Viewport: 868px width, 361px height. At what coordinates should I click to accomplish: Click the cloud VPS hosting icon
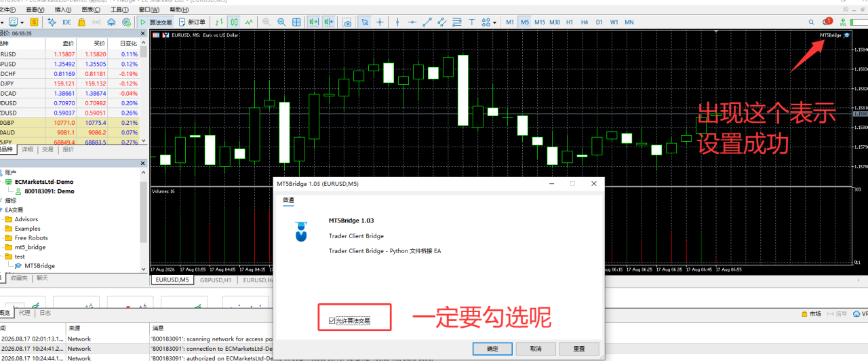pyautogui.click(x=111, y=22)
